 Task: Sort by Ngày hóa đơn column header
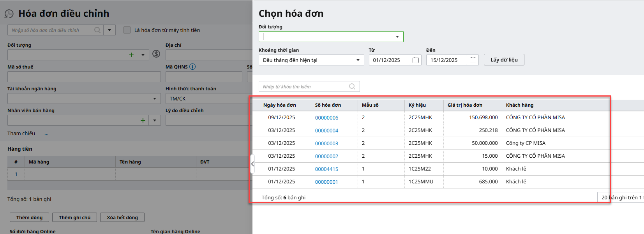279,105
